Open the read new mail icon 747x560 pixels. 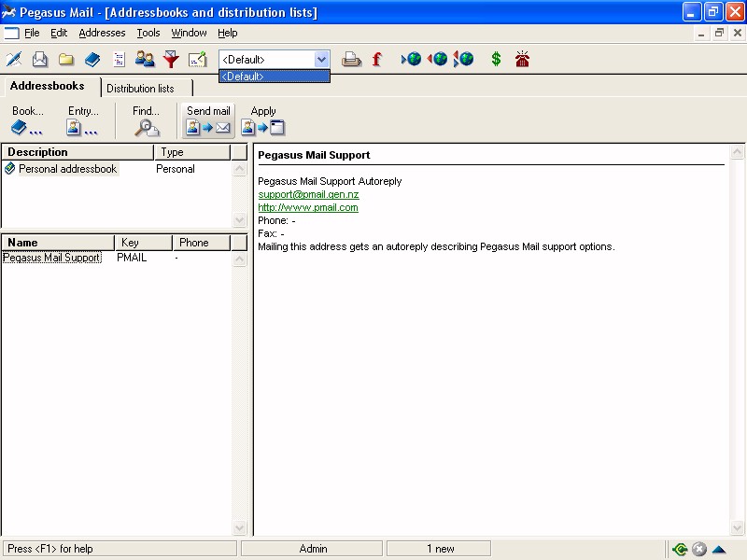click(x=40, y=60)
